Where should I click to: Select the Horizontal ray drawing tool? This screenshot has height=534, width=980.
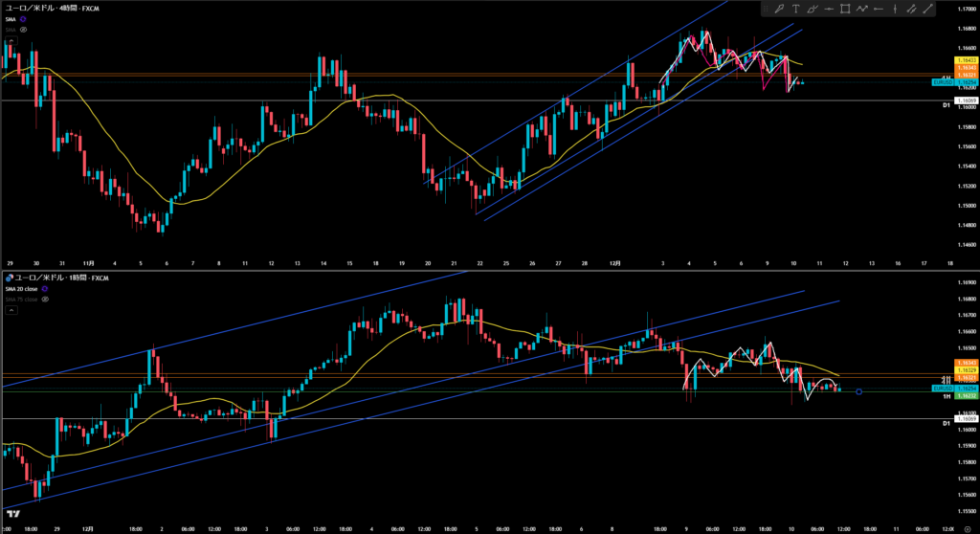pos(879,10)
